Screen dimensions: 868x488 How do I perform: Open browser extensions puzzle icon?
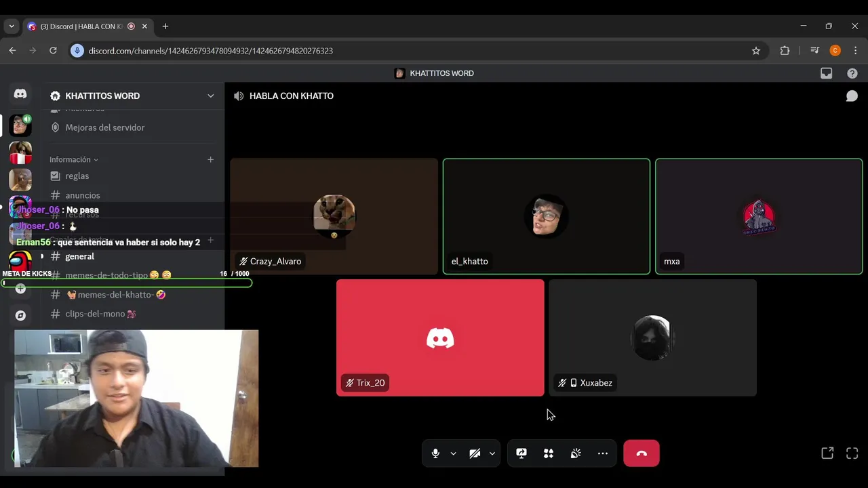tap(785, 51)
